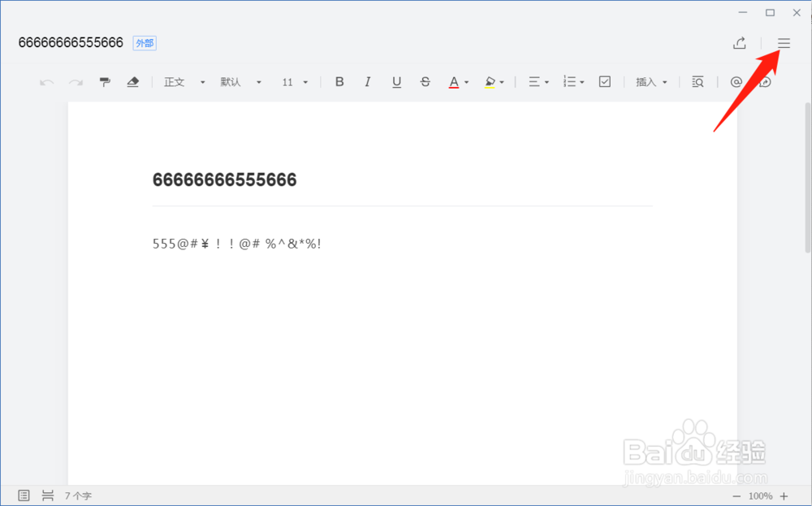Open the 默认 font dropdown
The image size is (812, 506).
[240, 82]
